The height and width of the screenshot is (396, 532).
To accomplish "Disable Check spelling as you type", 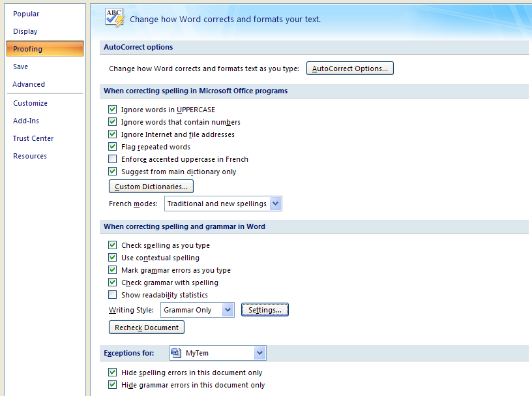I will click(112, 245).
